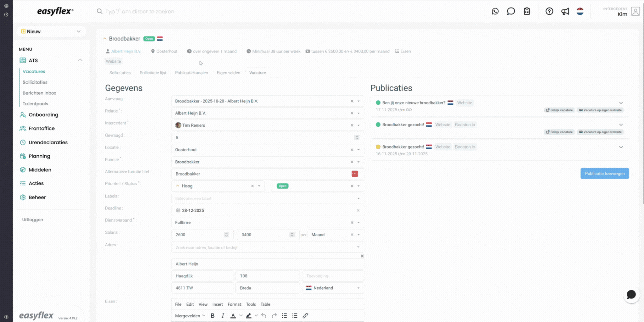Switch to the Sollicitaties tab

click(119, 73)
